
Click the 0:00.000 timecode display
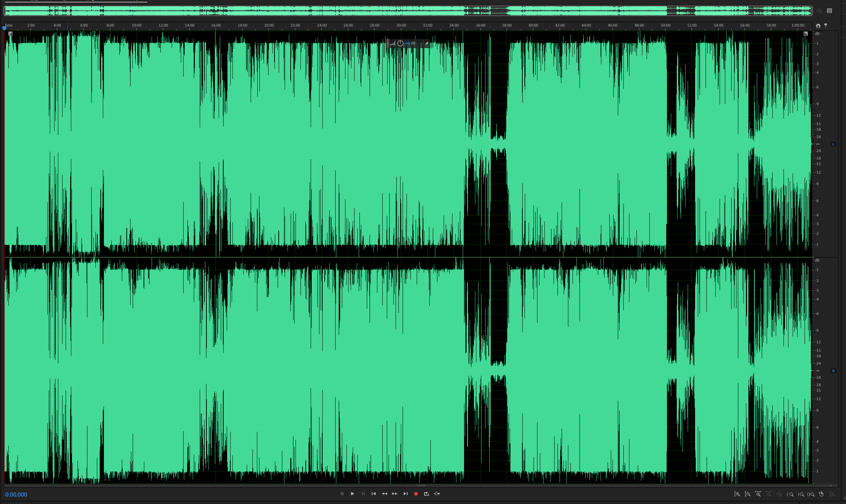coord(16,495)
